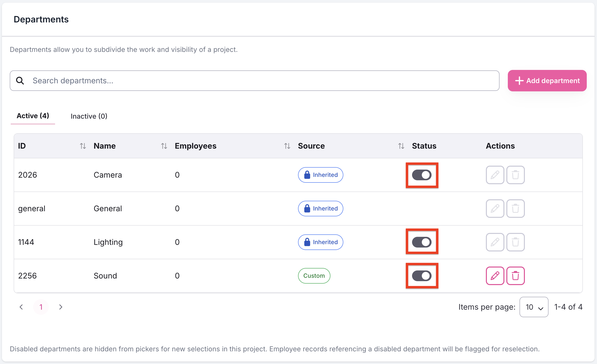Sort by Source using its arrows
Screen dimensions: 597x364
pyautogui.click(x=401, y=146)
